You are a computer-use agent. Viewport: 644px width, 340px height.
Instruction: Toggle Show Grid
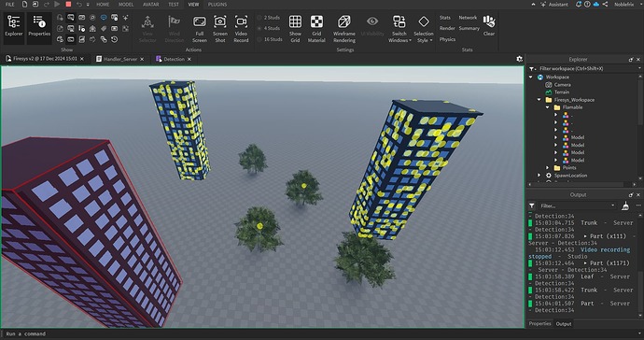pyautogui.click(x=295, y=29)
